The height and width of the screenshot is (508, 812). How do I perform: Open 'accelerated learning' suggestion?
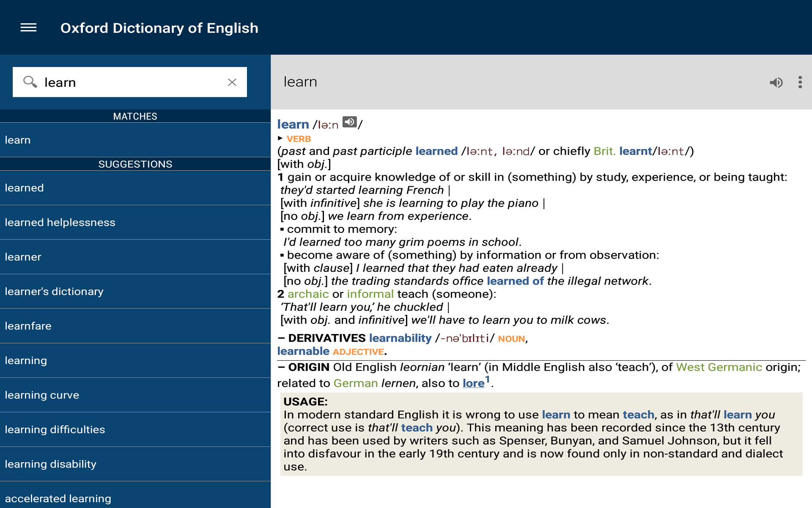(x=135, y=495)
